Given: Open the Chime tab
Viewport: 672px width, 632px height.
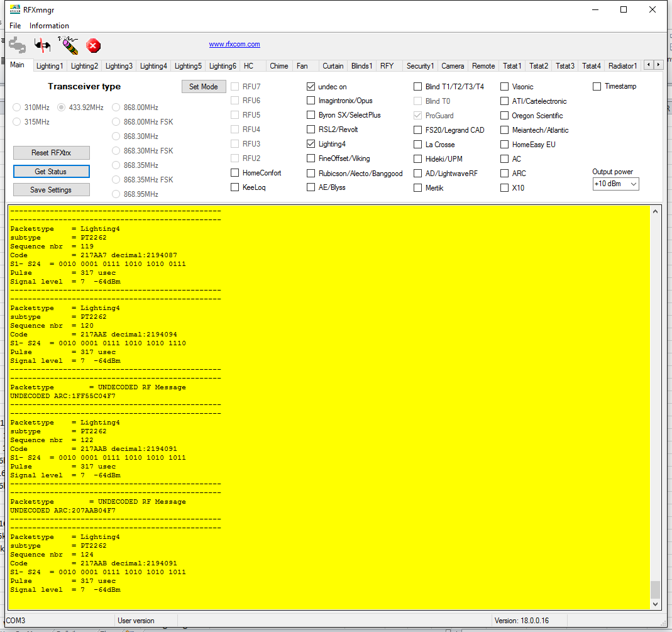Looking at the screenshot, I should (279, 66).
